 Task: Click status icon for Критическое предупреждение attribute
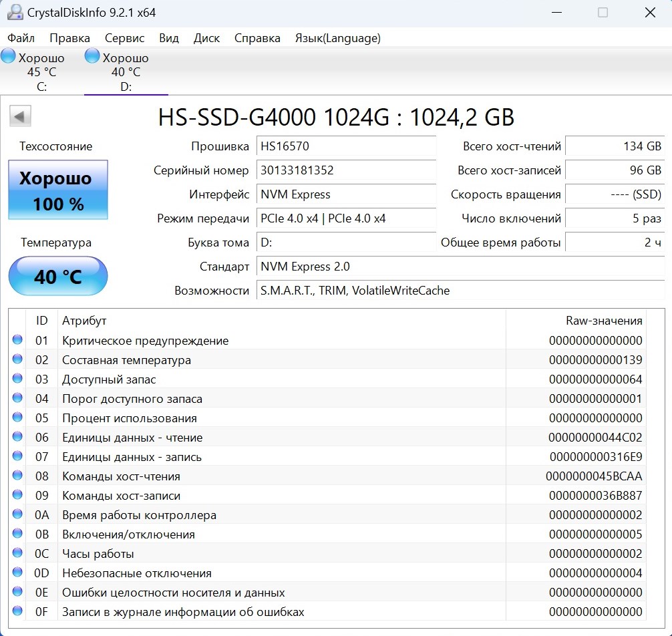[17, 341]
